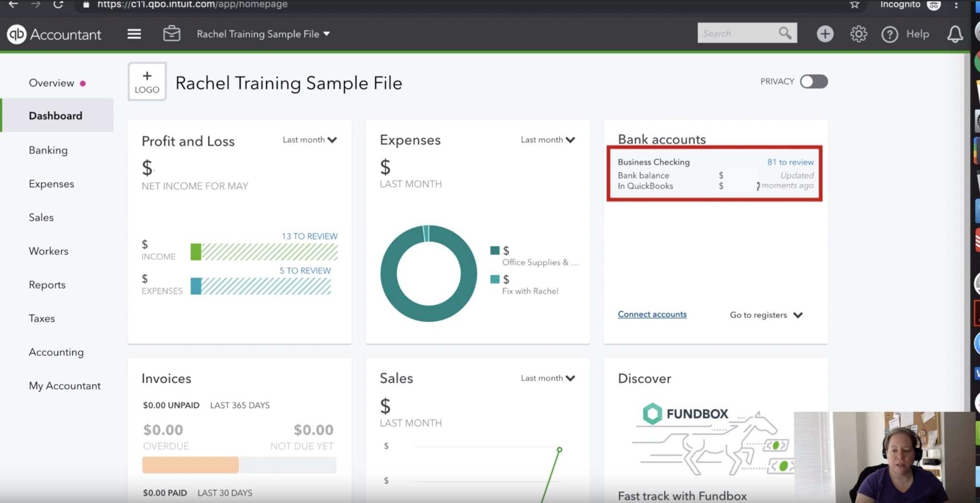980x503 pixels.
Task: Click the orange overdue invoices bar
Action: pyautogui.click(x=190, y=465)
